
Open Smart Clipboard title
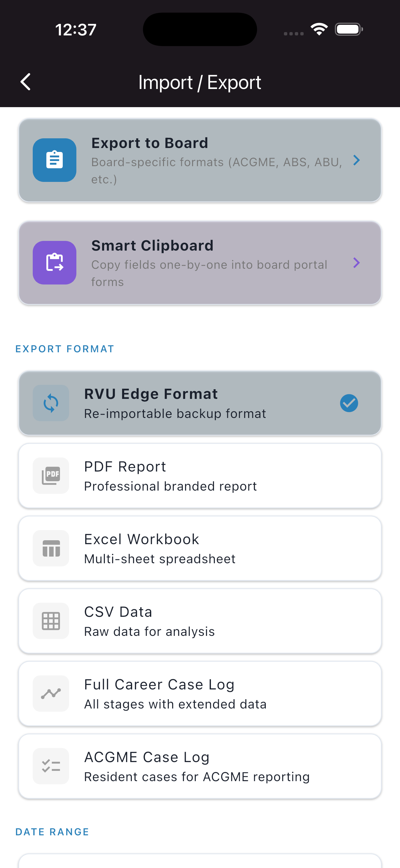coord(152,246)
